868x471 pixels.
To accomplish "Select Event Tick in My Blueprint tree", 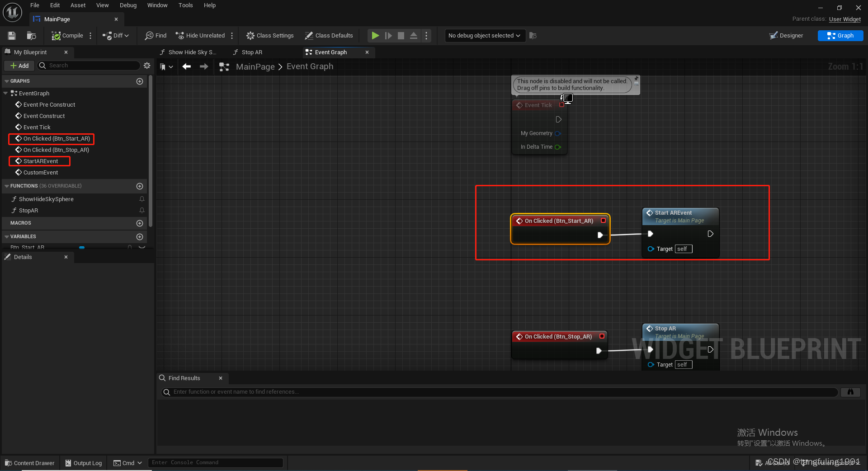I will (37, 127).
